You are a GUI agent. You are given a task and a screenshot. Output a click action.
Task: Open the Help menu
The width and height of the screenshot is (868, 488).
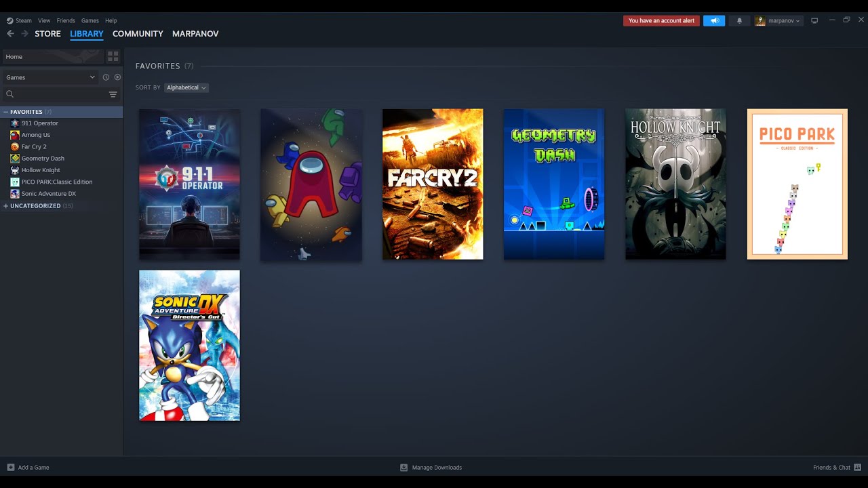click(111, 20)
